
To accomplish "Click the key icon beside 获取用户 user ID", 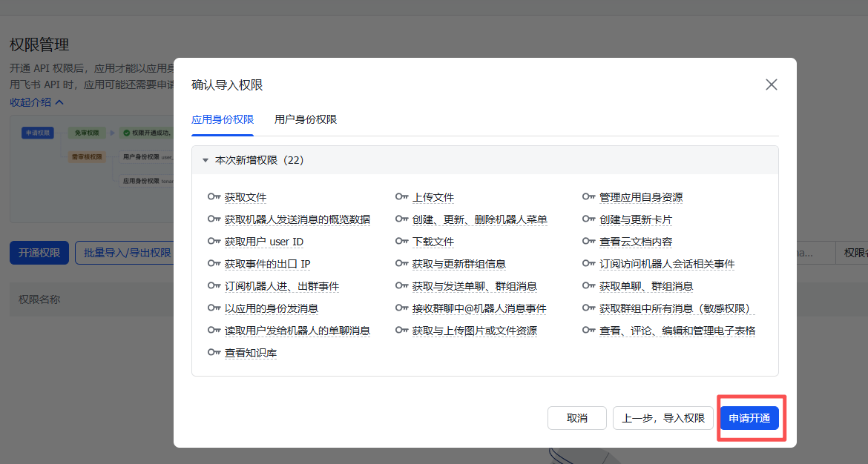I will [x=212, y=241].
